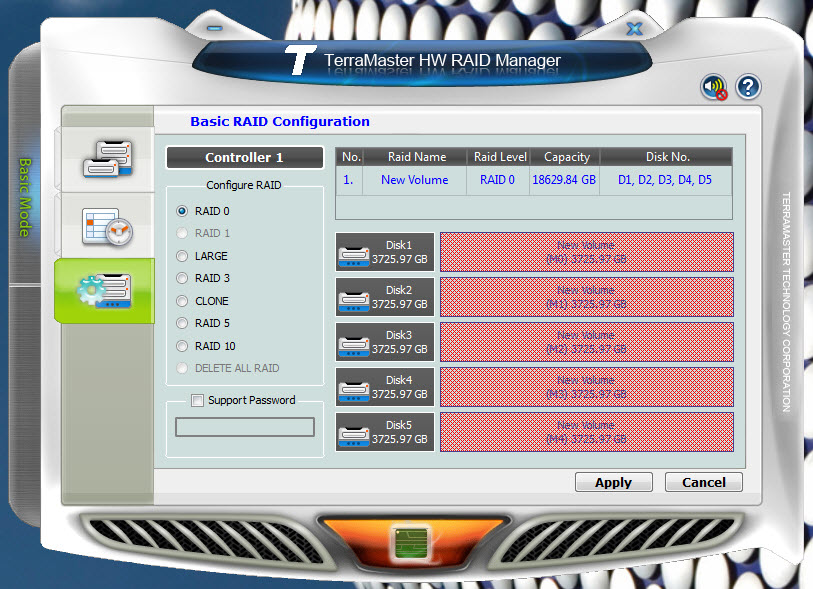Click the row number 1. cell
The image size is (813, 589).
click(x=348, y=180)
